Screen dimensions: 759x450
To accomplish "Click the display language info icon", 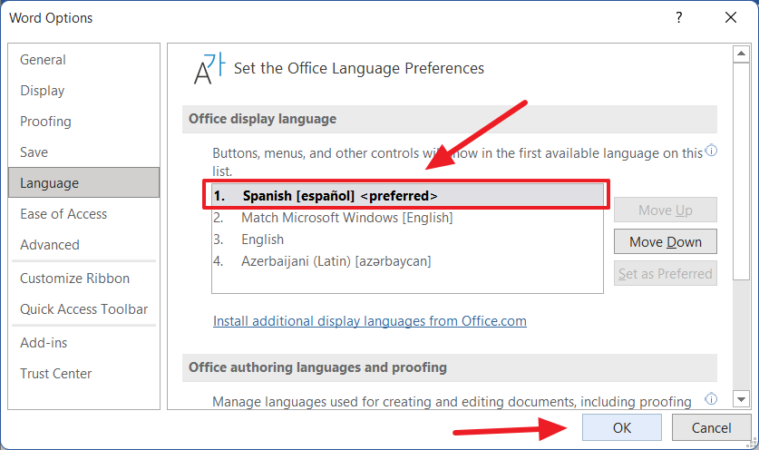I will (x=711, y=150).
